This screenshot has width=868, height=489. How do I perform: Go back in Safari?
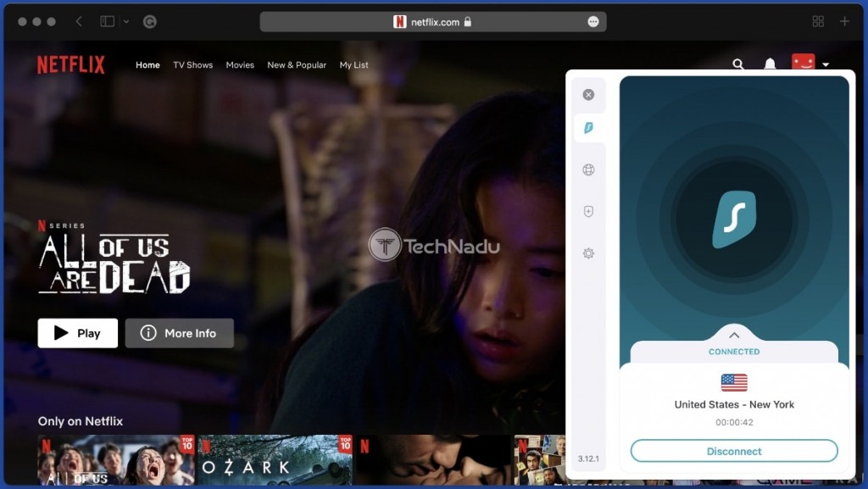79,21
